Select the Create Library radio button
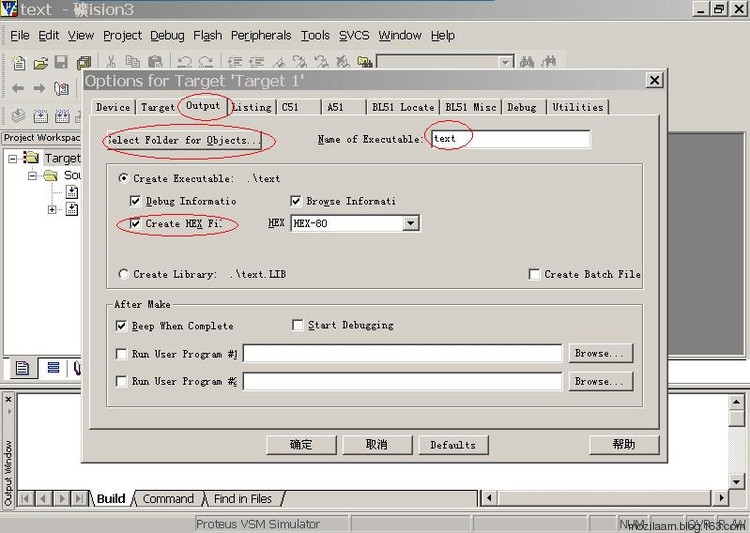750x533 pixels. [123, 274]
